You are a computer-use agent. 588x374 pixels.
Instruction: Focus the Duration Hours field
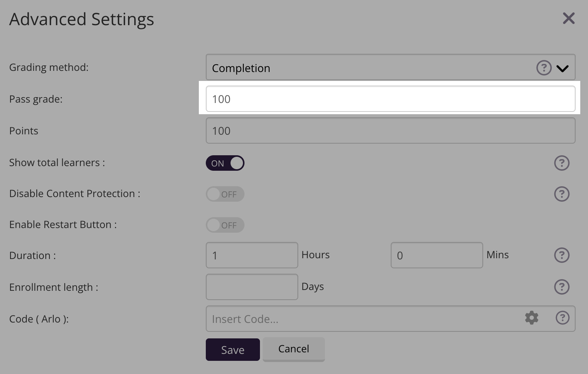click(251, 255)
